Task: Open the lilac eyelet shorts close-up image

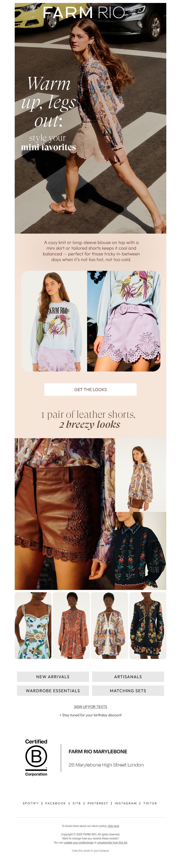Action: [x=124, y=321]
